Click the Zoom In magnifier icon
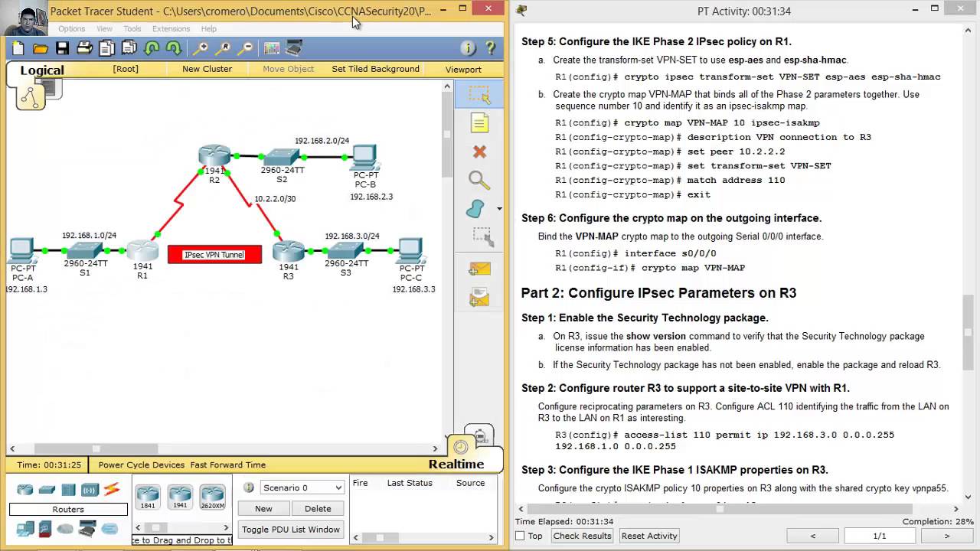The image size is (980, 551). 201,48
